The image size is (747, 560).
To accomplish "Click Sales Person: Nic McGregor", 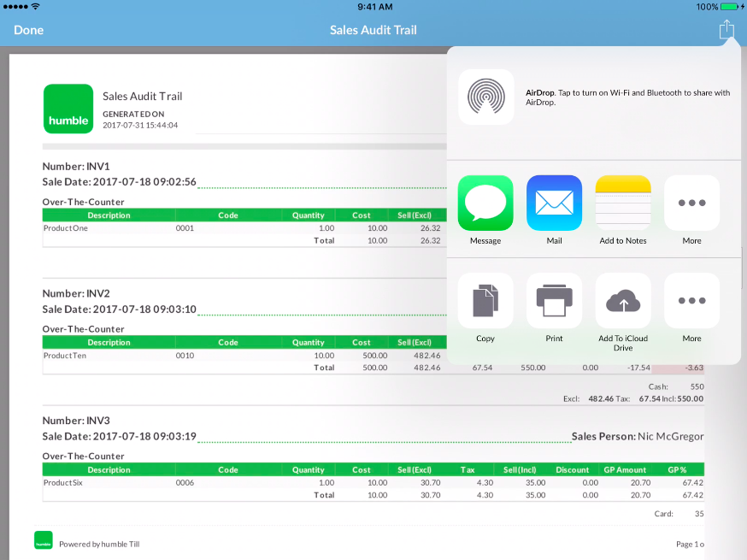I will (x=638, y=437).
